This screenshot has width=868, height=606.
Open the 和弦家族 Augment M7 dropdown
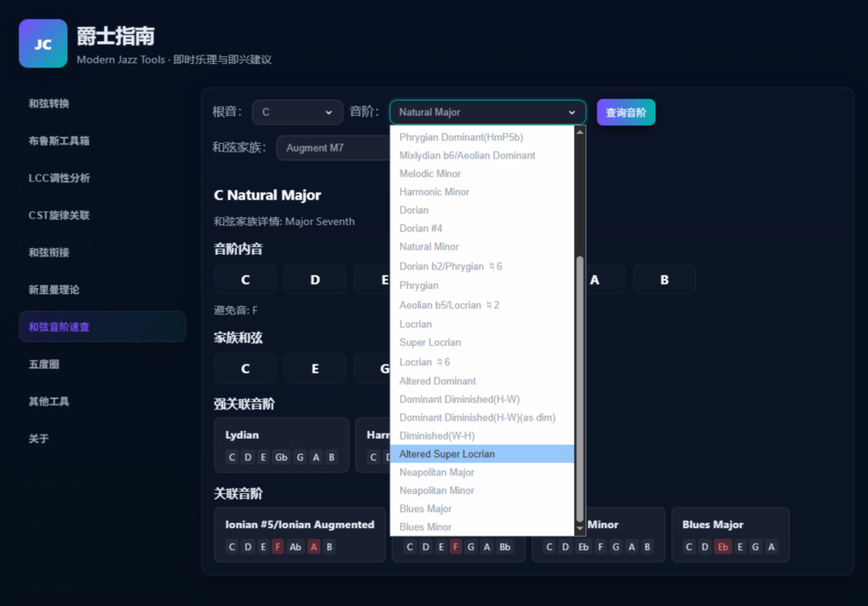(x=332, y=148)
